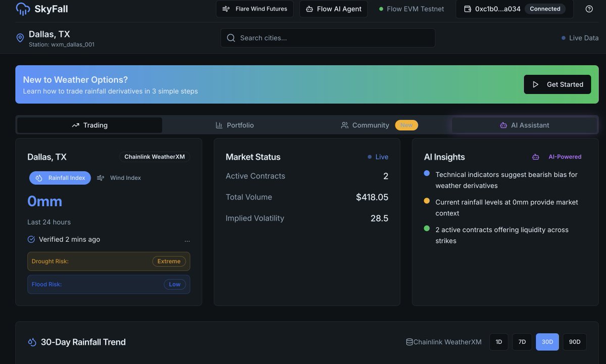Click the connected wallet address 0xc1b0...a034
606x364 pixels.
click(498, 9)
